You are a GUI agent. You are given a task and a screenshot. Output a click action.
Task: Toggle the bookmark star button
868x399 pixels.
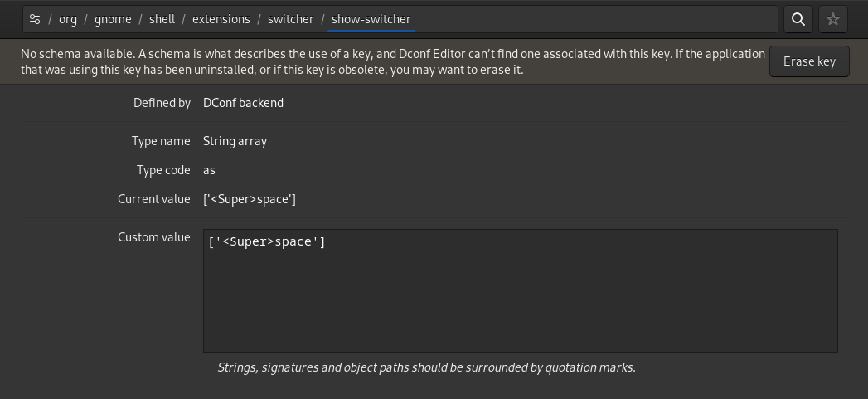point(833,19)
